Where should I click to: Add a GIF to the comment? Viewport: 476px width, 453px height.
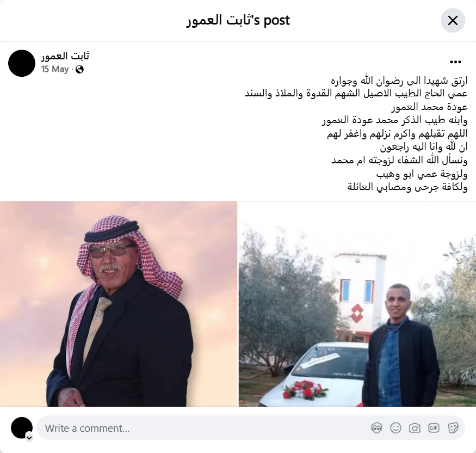pos(434,428)
